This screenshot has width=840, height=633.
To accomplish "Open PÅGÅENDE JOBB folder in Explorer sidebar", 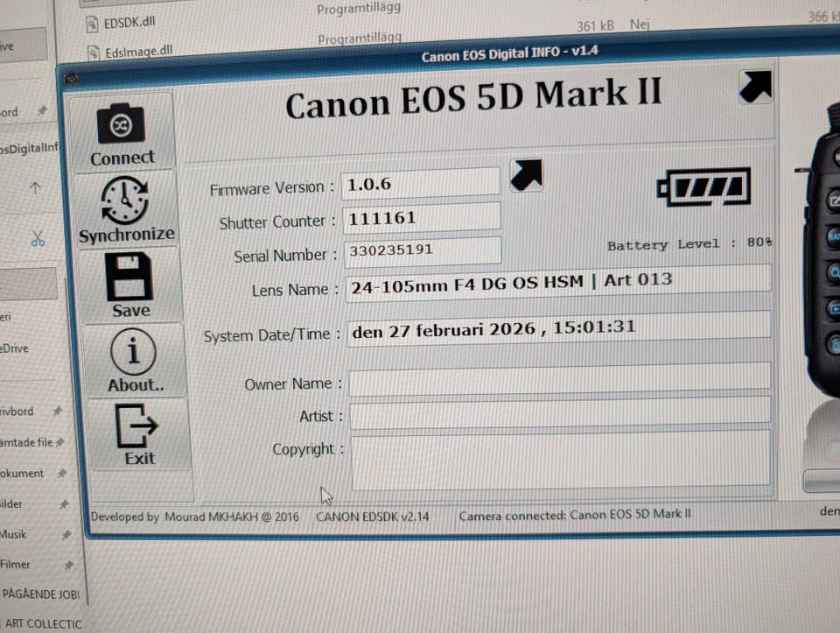I will click(x=41, y=594).
